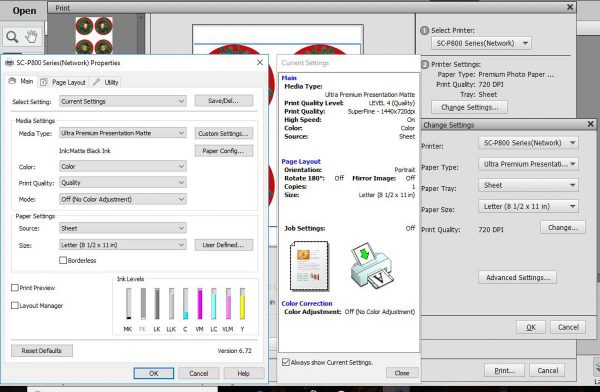
Task: Open Paper Type dropdown in Change Settings
Action: click(x=528, y=164)
